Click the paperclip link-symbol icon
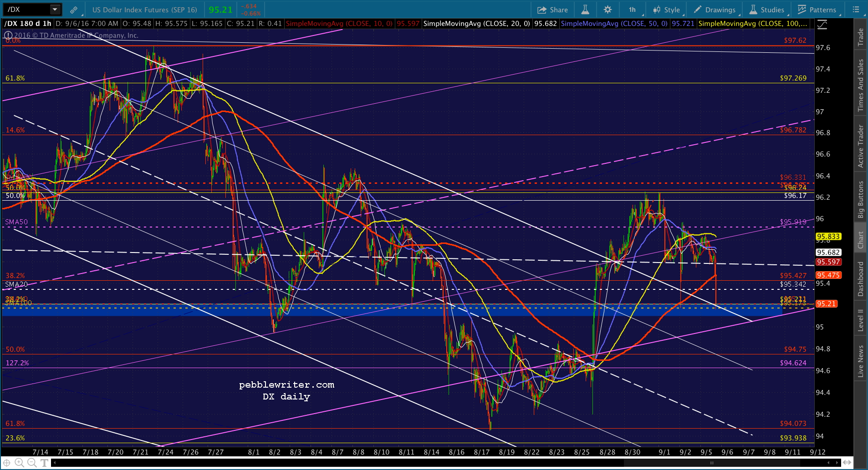Image resolution: width=868 pixels, height=470 pixels. coord(73,10)
